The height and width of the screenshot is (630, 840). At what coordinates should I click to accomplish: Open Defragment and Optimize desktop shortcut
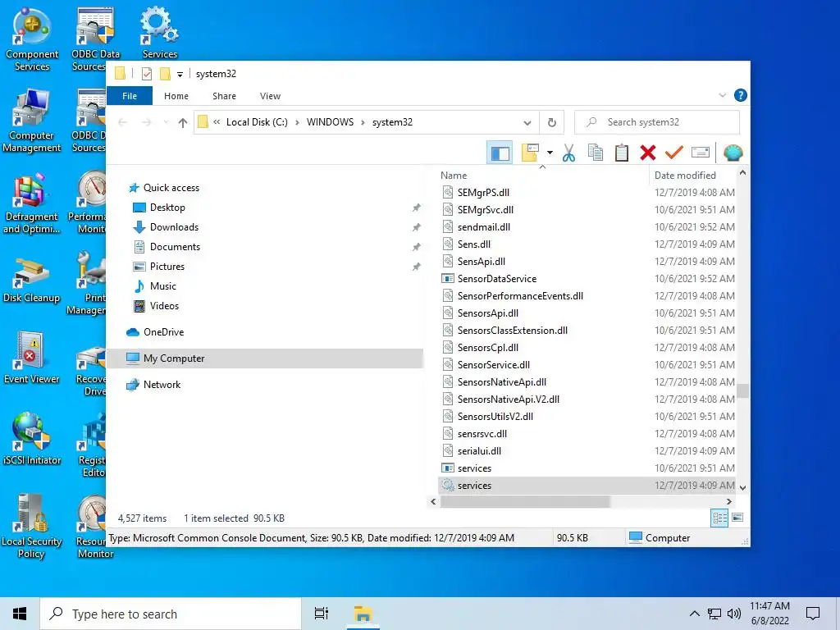[x=32, y=203]
